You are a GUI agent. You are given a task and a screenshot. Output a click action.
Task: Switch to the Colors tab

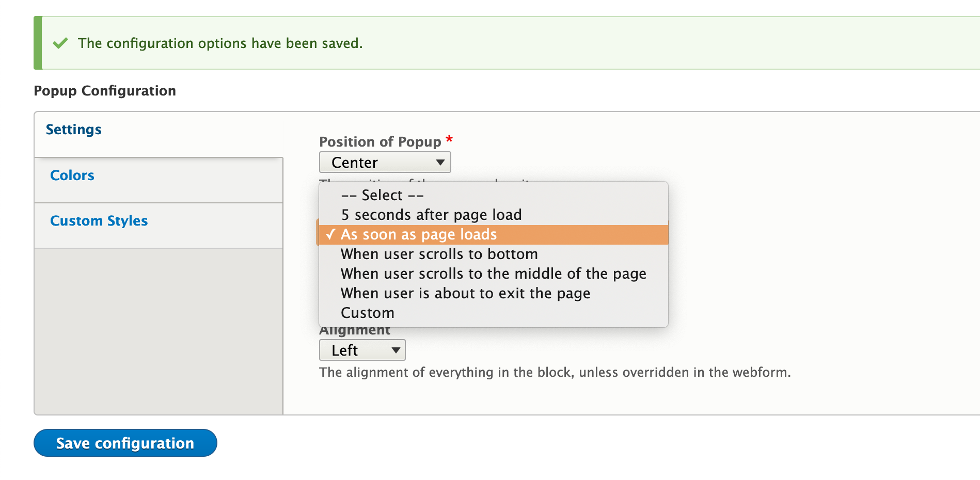(x=72, y=175)
